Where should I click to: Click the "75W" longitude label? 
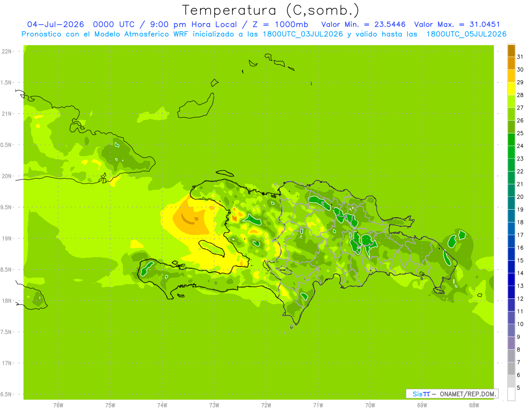pos(110,405)
